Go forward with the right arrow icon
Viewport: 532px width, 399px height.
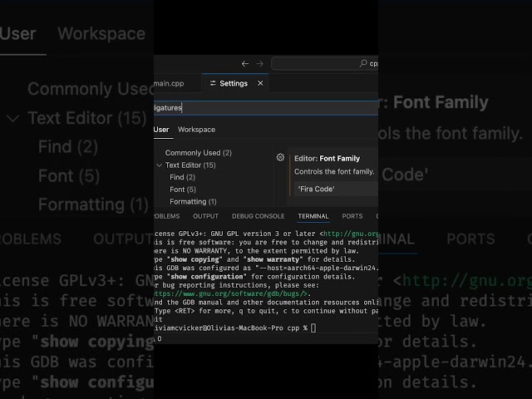coord(259,63)
